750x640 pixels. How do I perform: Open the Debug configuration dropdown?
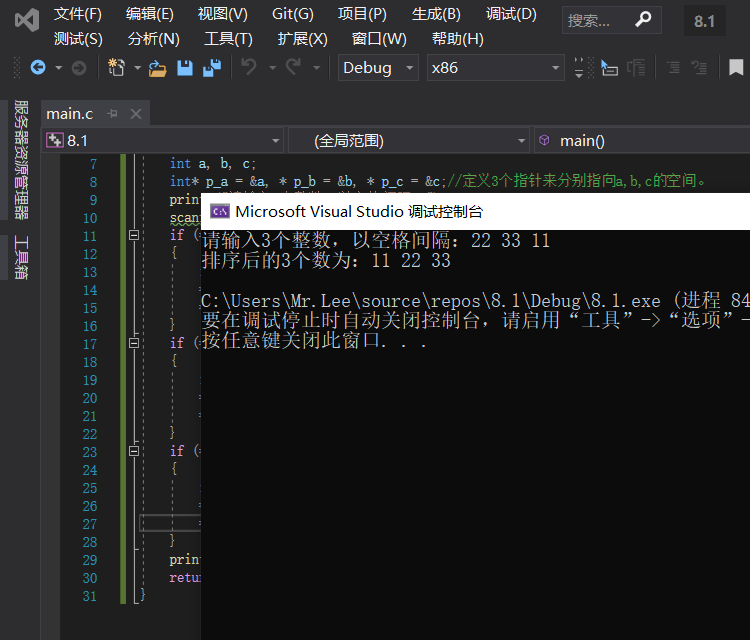tap(378, 67)
